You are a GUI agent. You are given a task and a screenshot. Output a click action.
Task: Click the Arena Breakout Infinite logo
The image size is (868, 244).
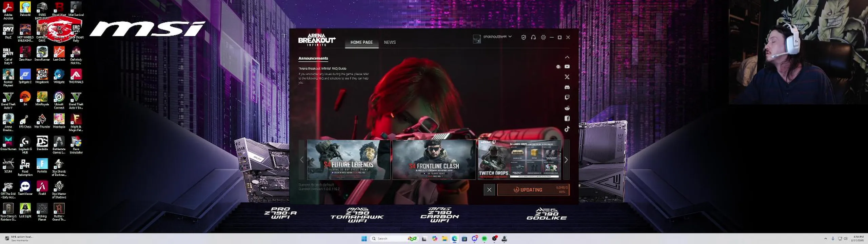coord(317,40)
